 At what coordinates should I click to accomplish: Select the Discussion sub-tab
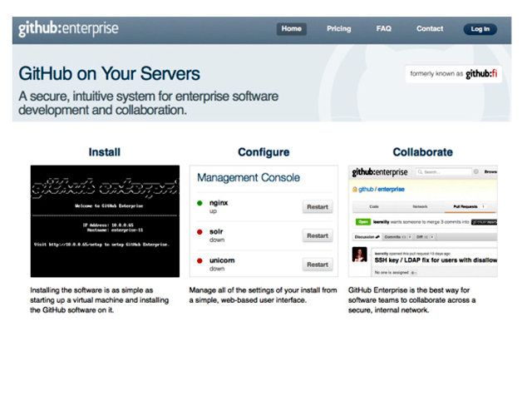point(367,236)
